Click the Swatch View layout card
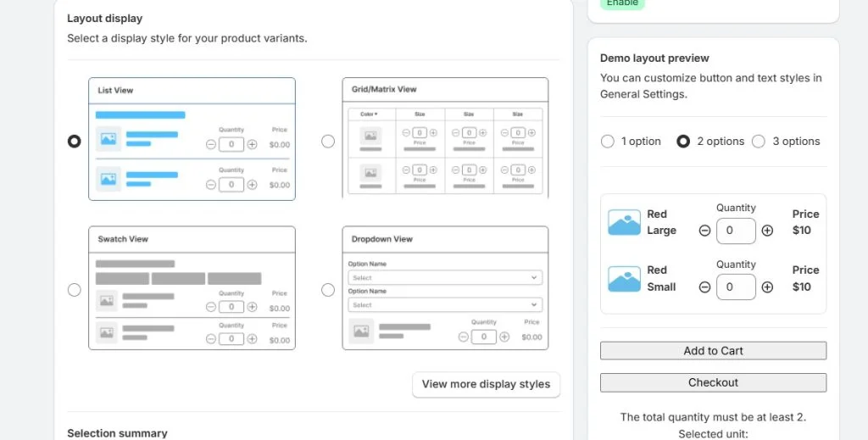The width and height of the screenshot is (868, 440). tap(192, 287)
